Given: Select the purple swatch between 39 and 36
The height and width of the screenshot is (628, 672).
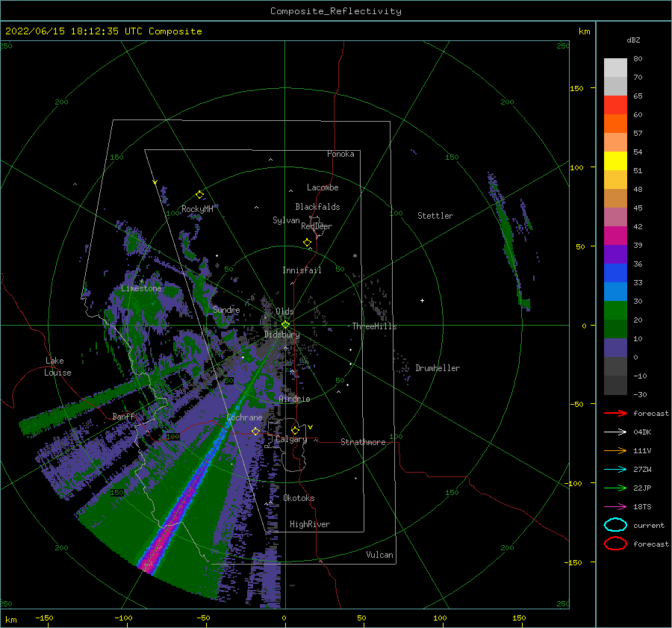Looking at the screenshot, I should pyautogui.click(x=615, y=254).
